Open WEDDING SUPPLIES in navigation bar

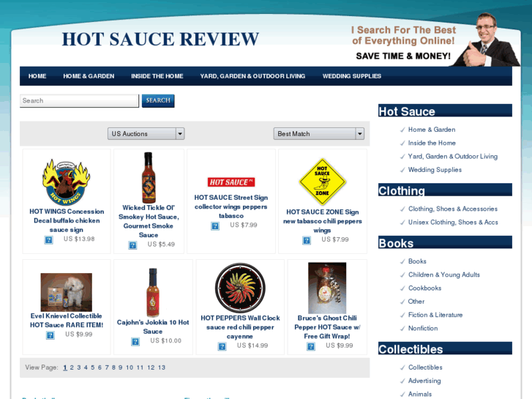pos(352,76)
